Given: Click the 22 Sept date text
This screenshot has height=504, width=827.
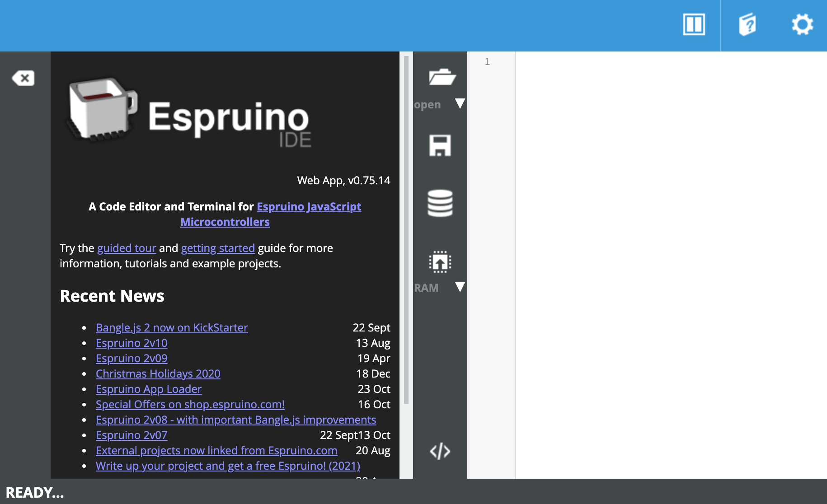Looking at the screenshot, I should [371, 328].
